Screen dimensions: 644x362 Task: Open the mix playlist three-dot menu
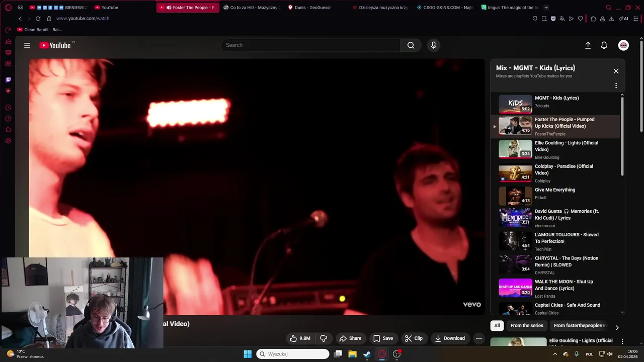pos(616,85)
